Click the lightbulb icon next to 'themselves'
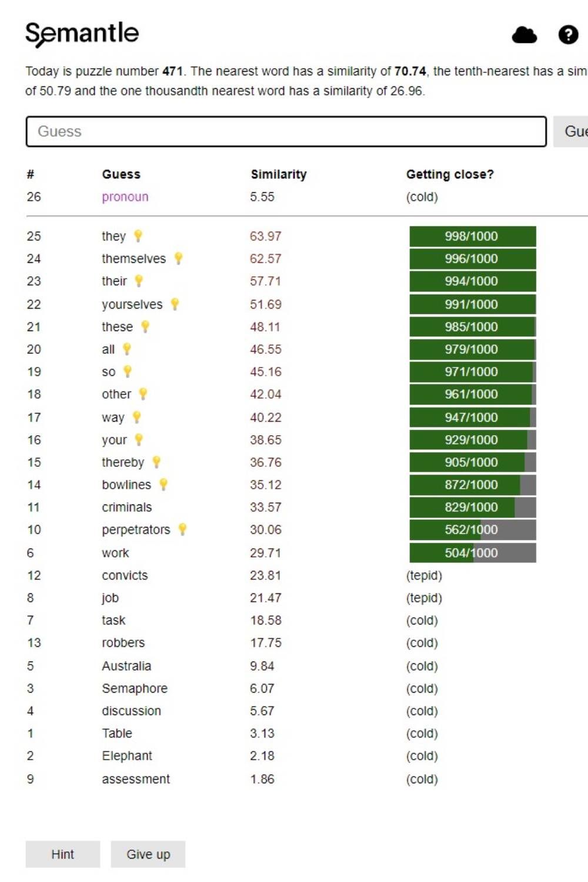 [179, 258]
